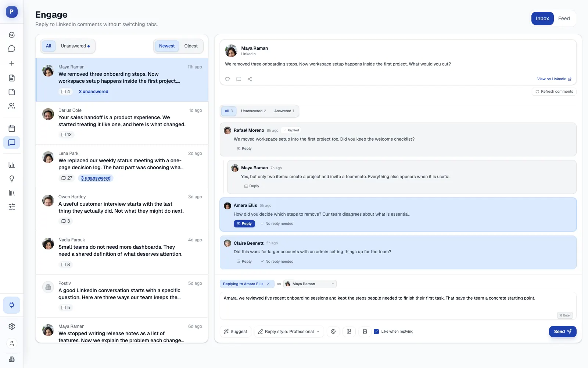
Task: Sort conversations by Oldest
Action: [x=191, y=46]
